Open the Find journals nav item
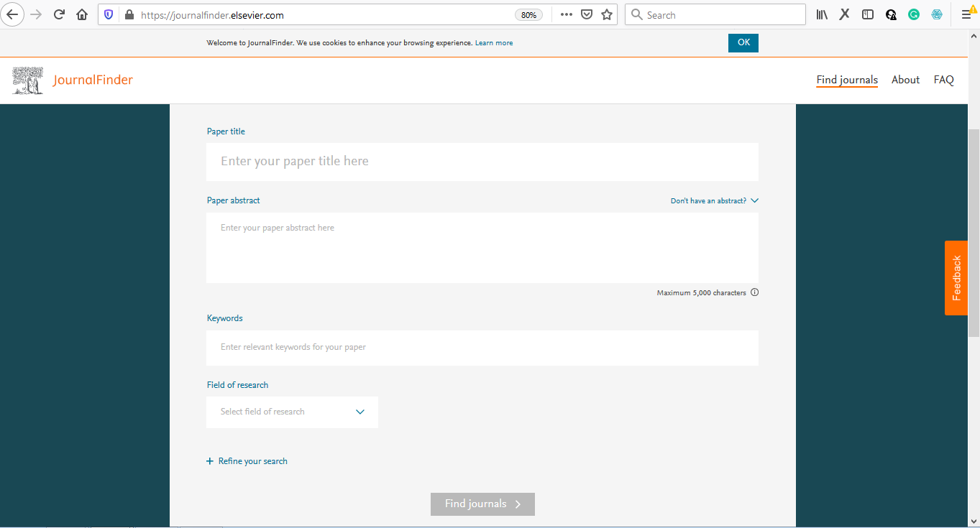Screen dimensions: 980x528 [x=847, y=80]
